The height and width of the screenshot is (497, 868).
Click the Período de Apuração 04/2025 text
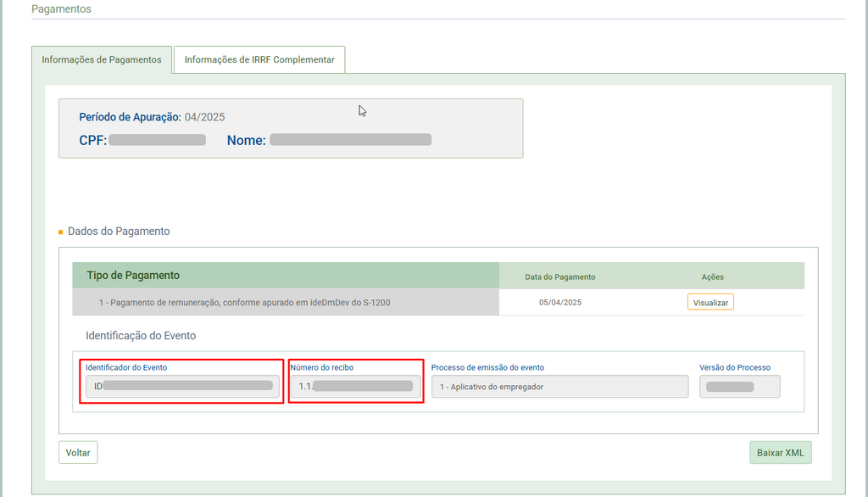(x=152, y=117)
